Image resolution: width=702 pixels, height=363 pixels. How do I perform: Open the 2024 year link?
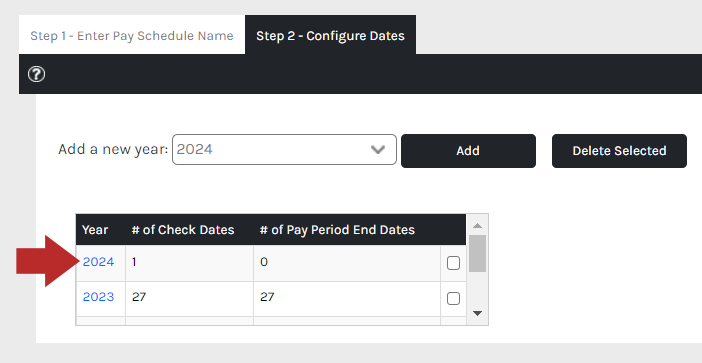(98, 262)
